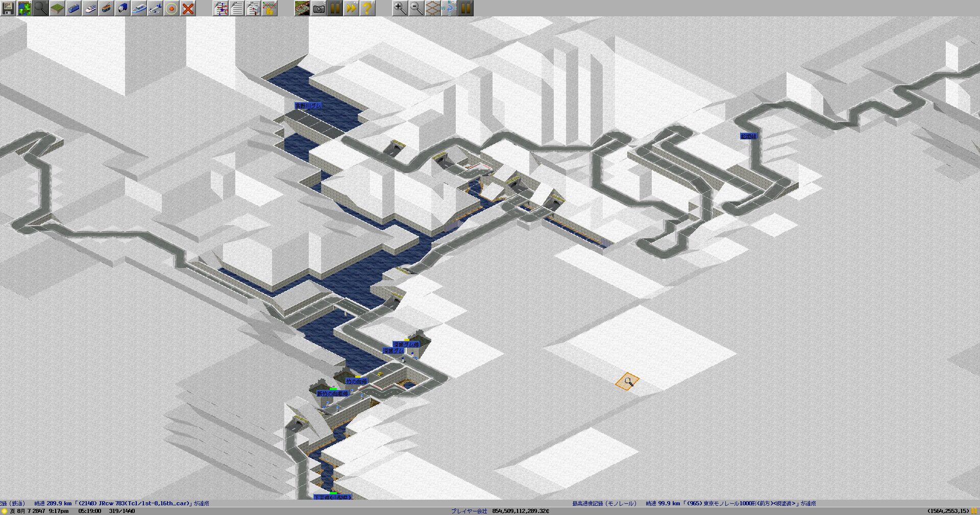
Task: Toggle the grid overlay display
Action: pos(432,8)
